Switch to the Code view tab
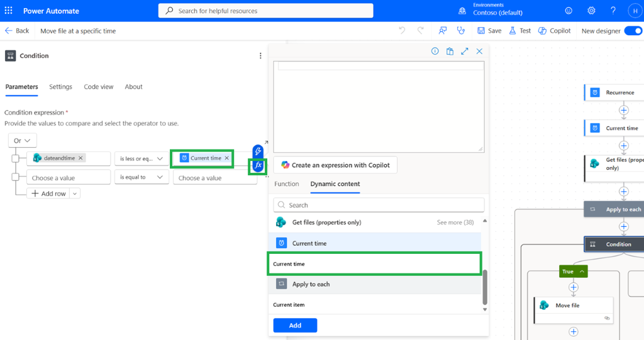644x340 pixels. (99, 87)
